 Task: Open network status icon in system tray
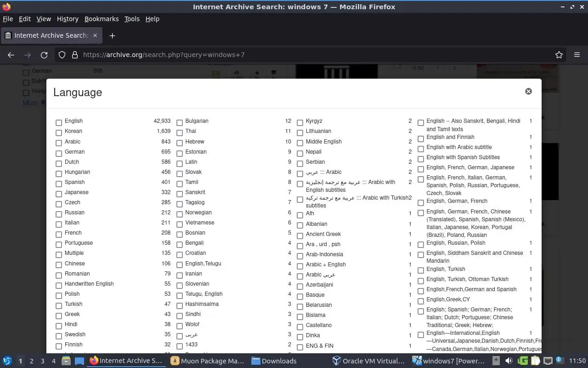click(548, 361)
